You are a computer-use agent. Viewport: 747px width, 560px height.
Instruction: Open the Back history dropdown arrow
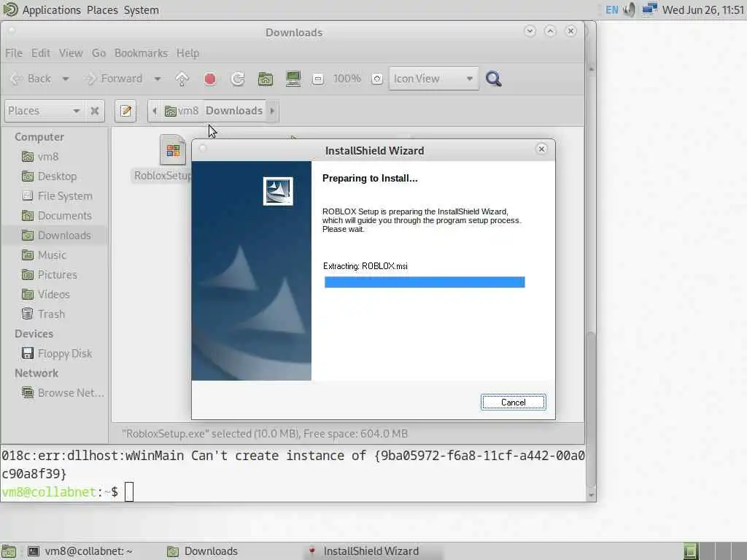pos(66,79)
